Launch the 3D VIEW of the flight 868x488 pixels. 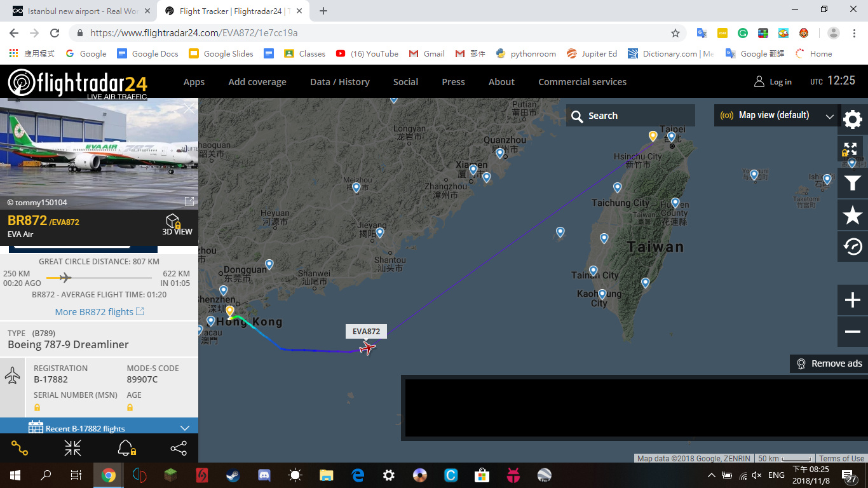pos(177,224)
